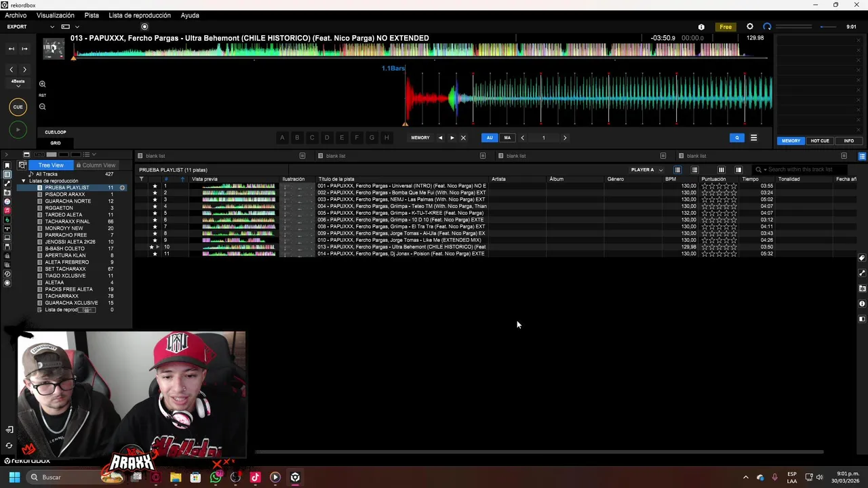The height and width of the screenshot is (488, 868).
Task: Open the PLAYER A dropdown
Action: tap(647, 170)
